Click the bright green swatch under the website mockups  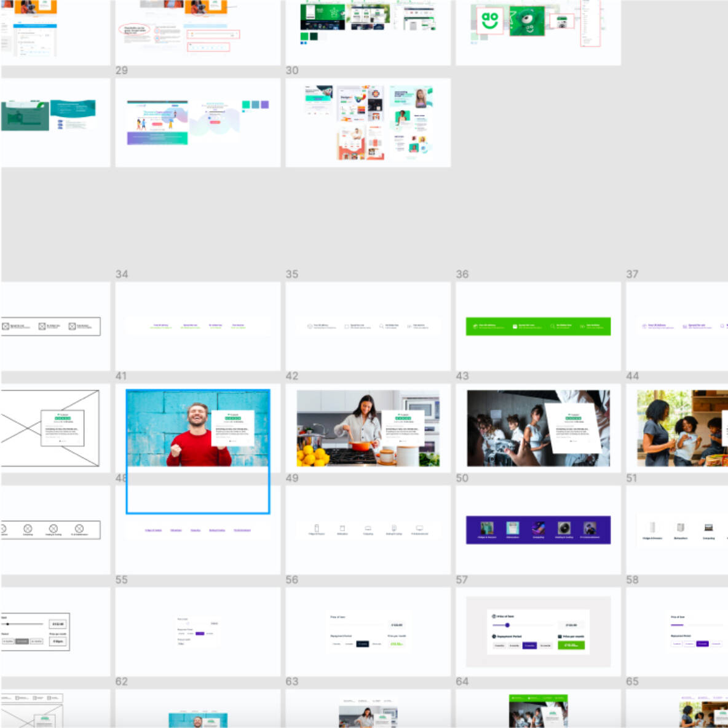(304, 37)
